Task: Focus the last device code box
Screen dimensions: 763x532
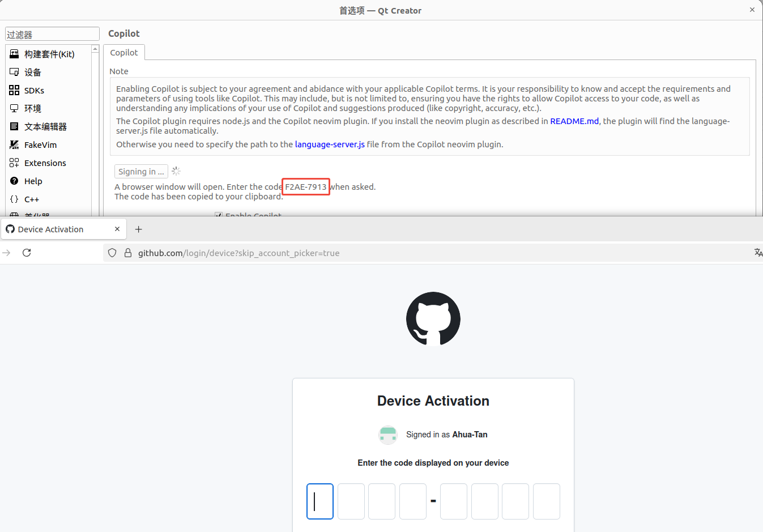Action: [x=547, y=501]
